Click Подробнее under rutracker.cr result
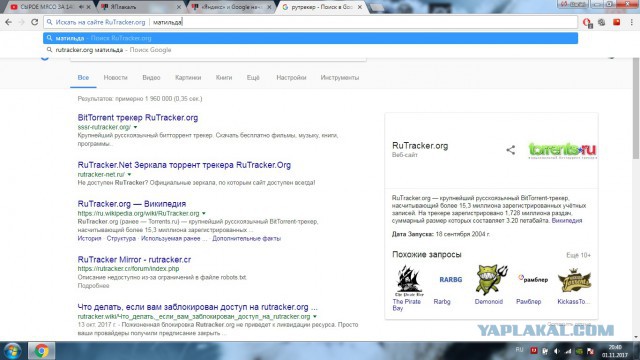 pos(93,286)
